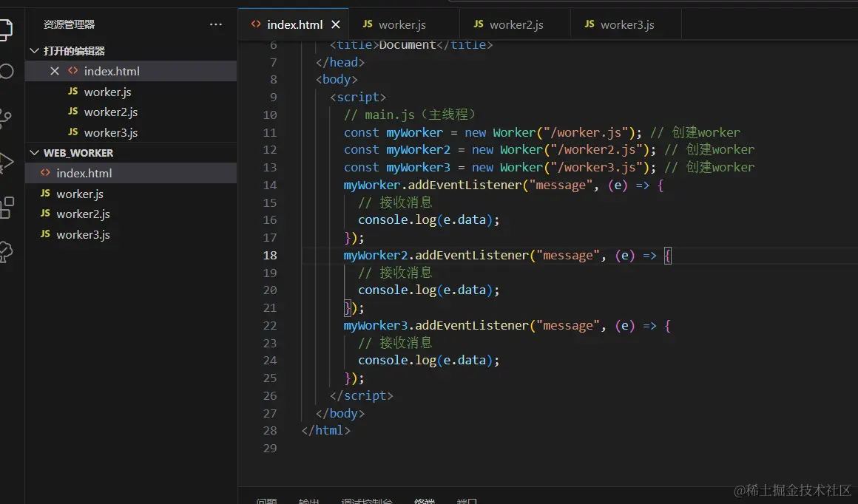
Task: Open index.html in WEB_WORKER folder
Action: [131, 173]
